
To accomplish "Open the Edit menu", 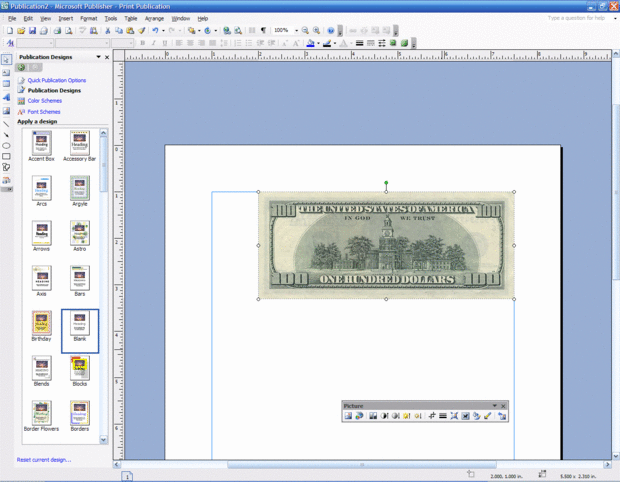I will click(x=28, y=19).
